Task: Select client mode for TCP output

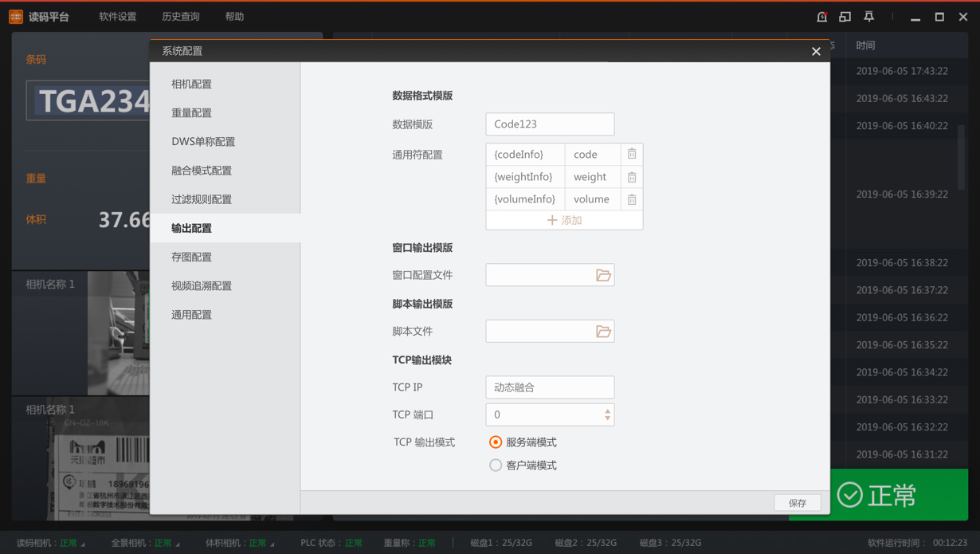Action: click(496, 466)
